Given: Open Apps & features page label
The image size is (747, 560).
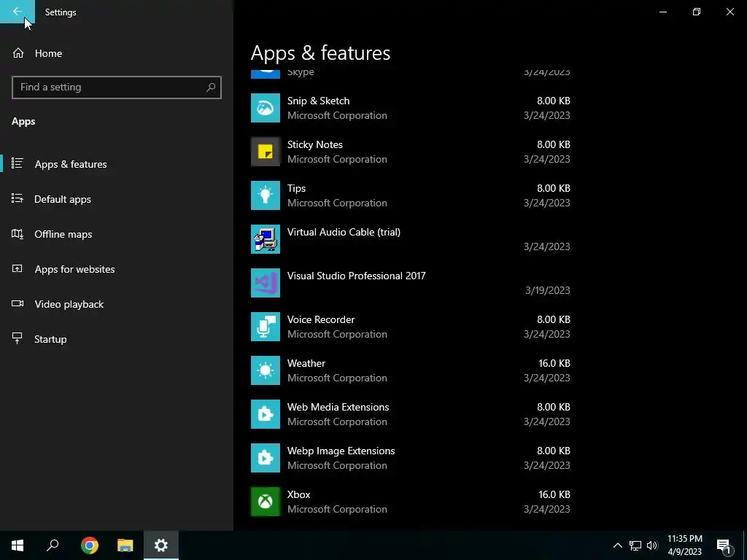Looking at the screenshot, I should click(71, 164).
